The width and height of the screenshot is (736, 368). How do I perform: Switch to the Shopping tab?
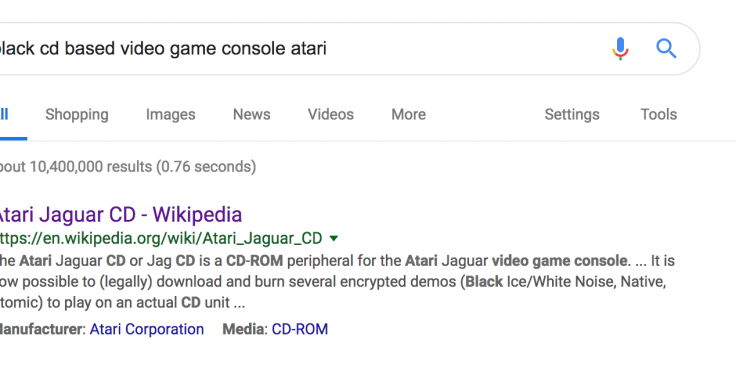pyautogui.click(x=77, y=115)
